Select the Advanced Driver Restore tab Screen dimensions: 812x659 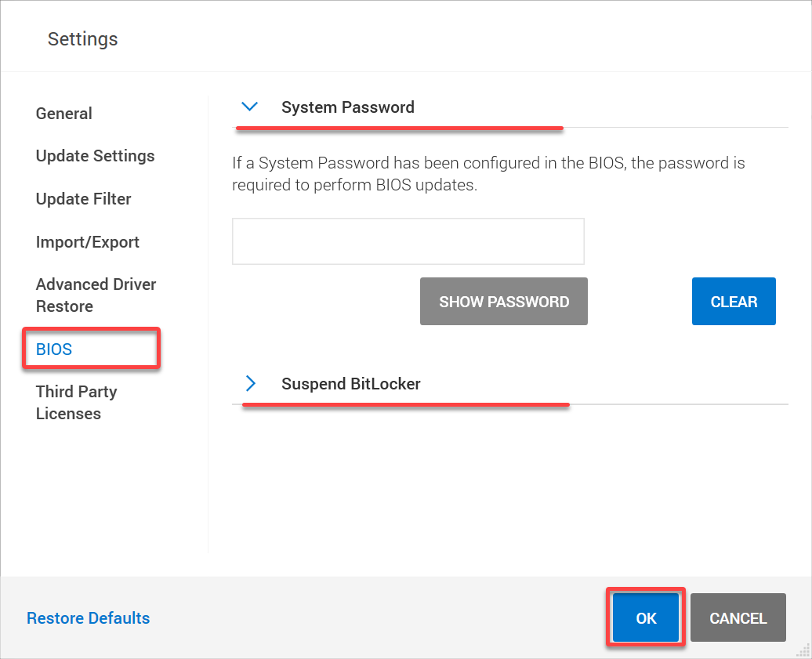(x=96, y=295)
